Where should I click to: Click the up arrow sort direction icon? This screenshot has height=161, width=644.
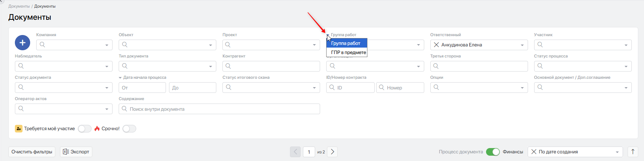[x=633, y=152]
